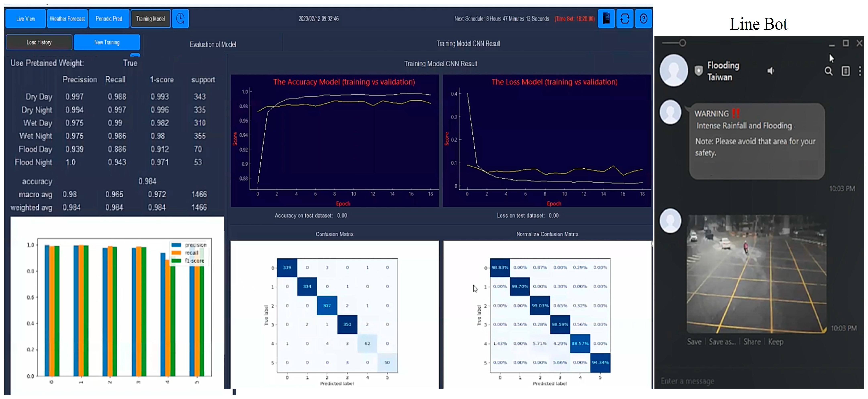Click the sender avatar beside the WARNING message

(670, 112)
